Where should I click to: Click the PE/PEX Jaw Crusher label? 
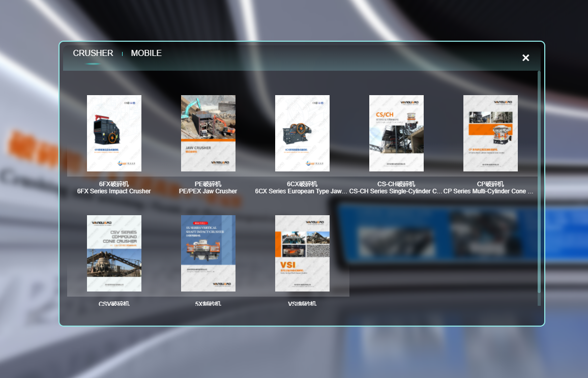click(208, 191)
